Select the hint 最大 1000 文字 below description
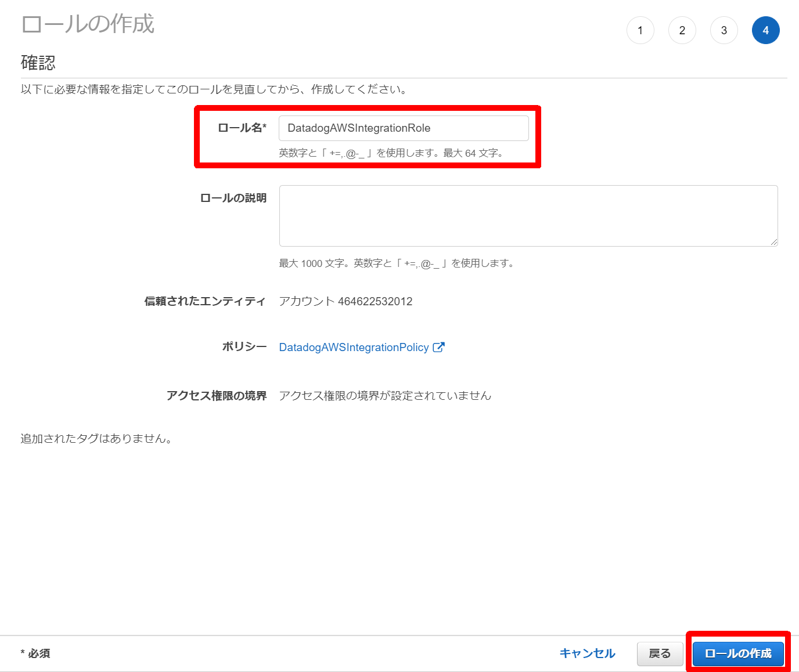The width and height of the screenshot is (799, 672). tap(397, 263)
